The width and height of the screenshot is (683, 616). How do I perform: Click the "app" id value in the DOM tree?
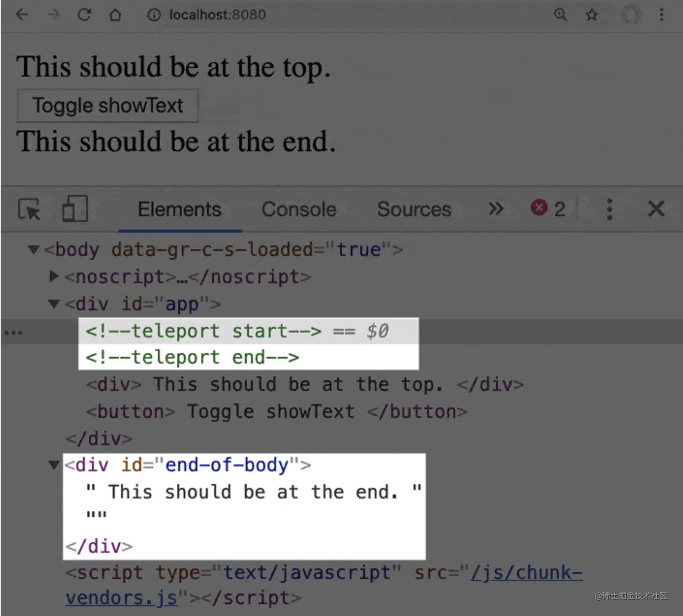coord(182,304)
